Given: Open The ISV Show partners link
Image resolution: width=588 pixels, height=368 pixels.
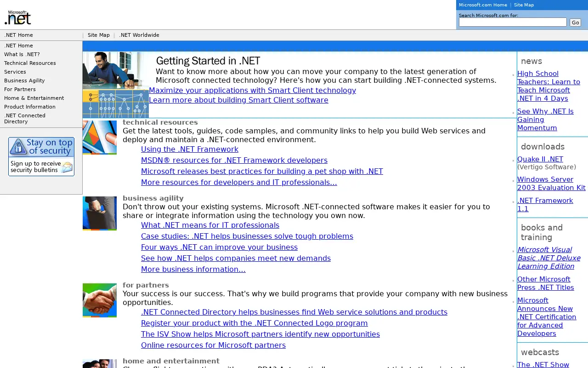Looking at the screenshot, I should [x=260, y=334].
